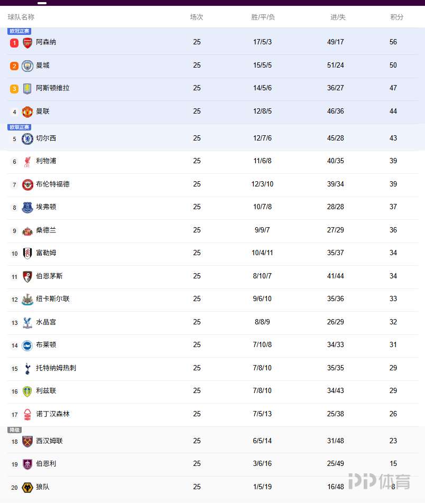Click the 胜/平/负 column header
The width and height of the screenshot is (425, 504).
(263, 17)
